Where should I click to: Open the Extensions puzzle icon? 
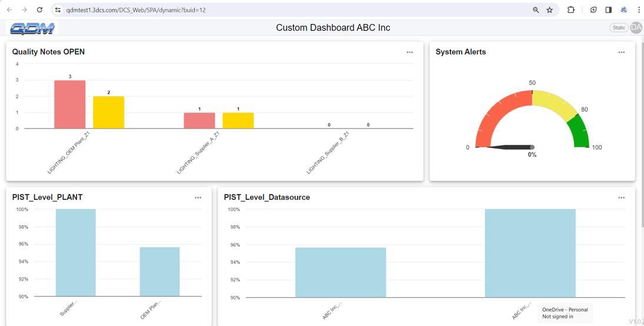pos(570,10)
